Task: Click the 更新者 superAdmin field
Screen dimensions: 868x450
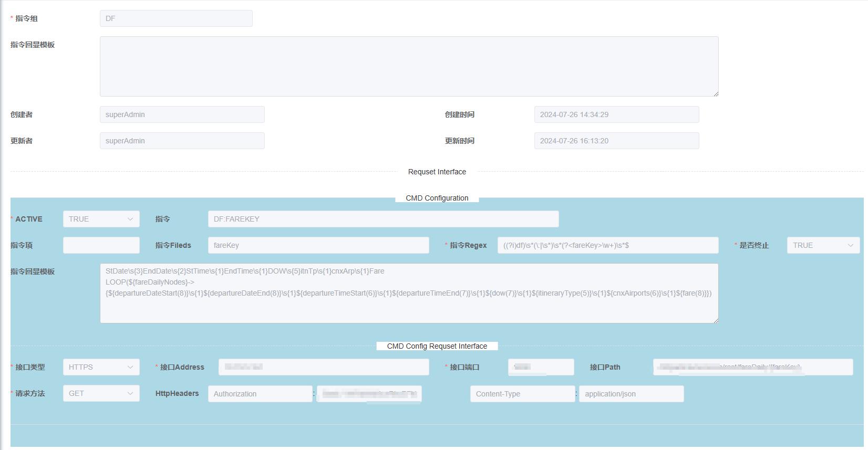Action: coord(182,141)
